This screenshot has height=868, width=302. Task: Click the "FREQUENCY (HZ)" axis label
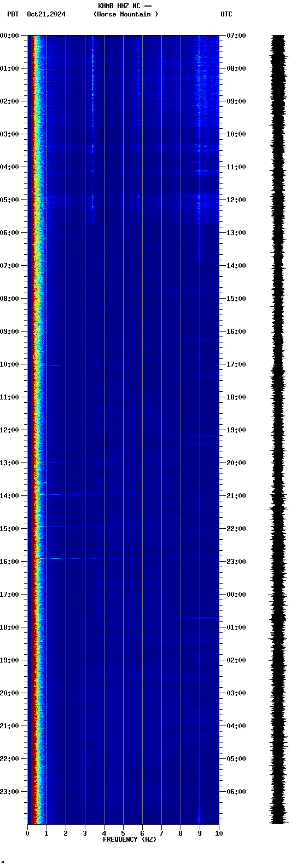pyautogui.click(x=130, y=840)
